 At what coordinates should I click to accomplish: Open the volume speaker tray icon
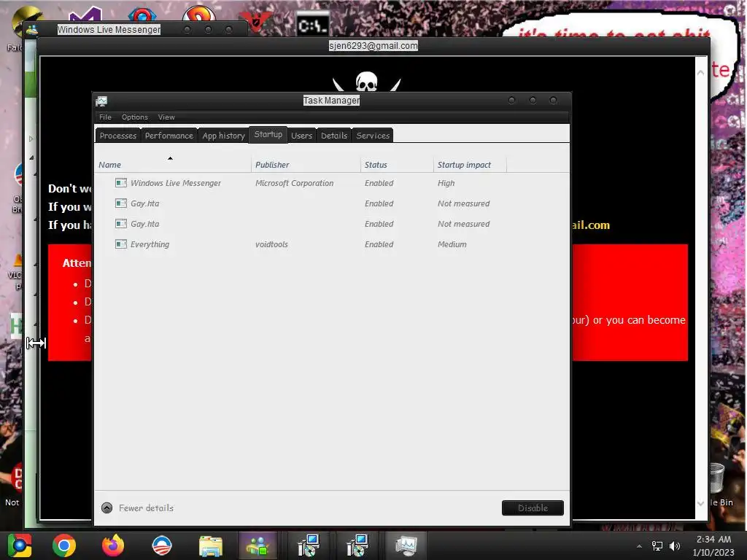(x=675, y=545)
